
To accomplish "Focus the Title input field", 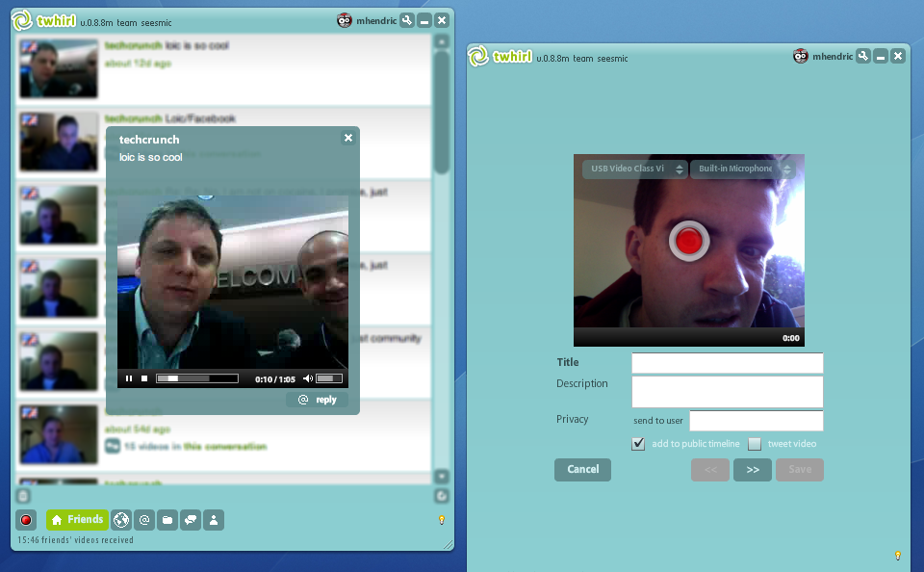I will pos(728,363).
